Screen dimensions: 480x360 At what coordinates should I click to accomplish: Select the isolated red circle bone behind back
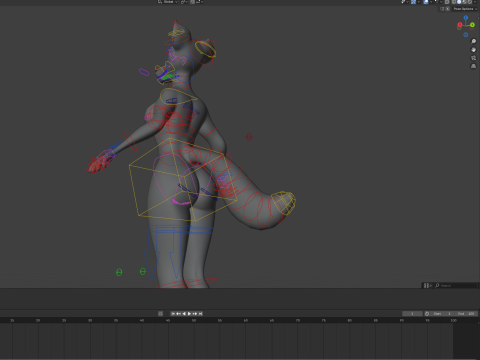point(249,137)
